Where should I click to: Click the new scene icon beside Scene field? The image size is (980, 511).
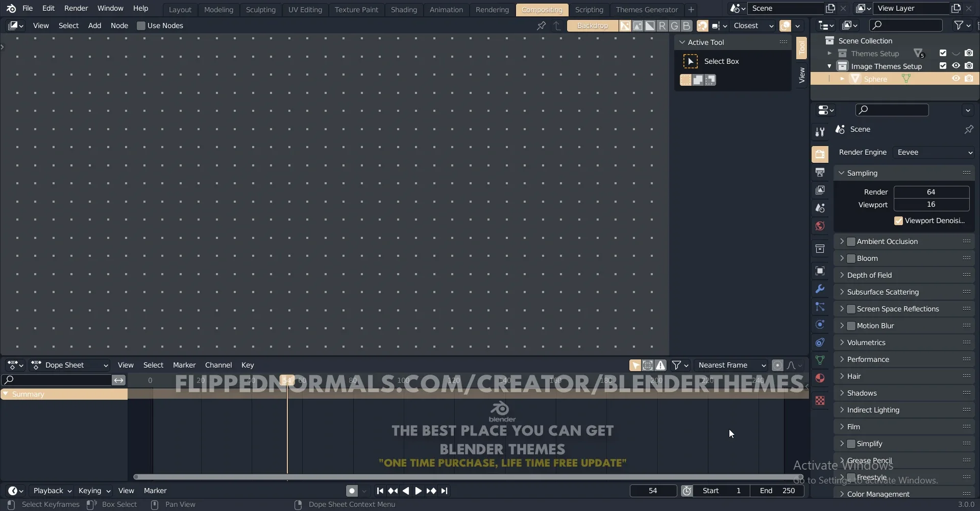pos(830,8)
